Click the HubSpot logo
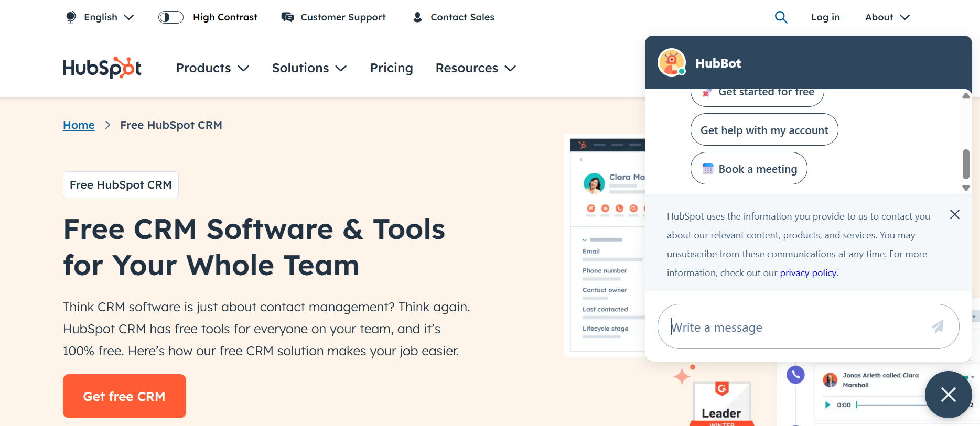Screen dimensions: 980x426 point(102,68)
